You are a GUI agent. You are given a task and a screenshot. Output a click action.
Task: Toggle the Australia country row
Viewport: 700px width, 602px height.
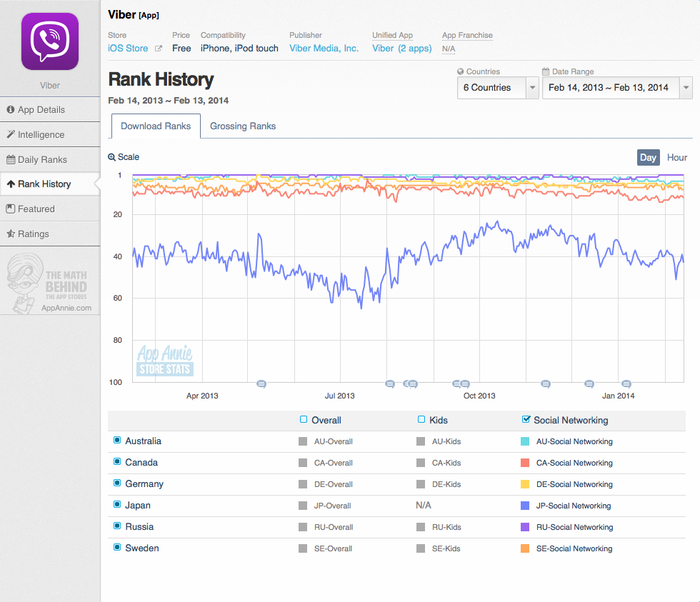[x=117, y=441]
